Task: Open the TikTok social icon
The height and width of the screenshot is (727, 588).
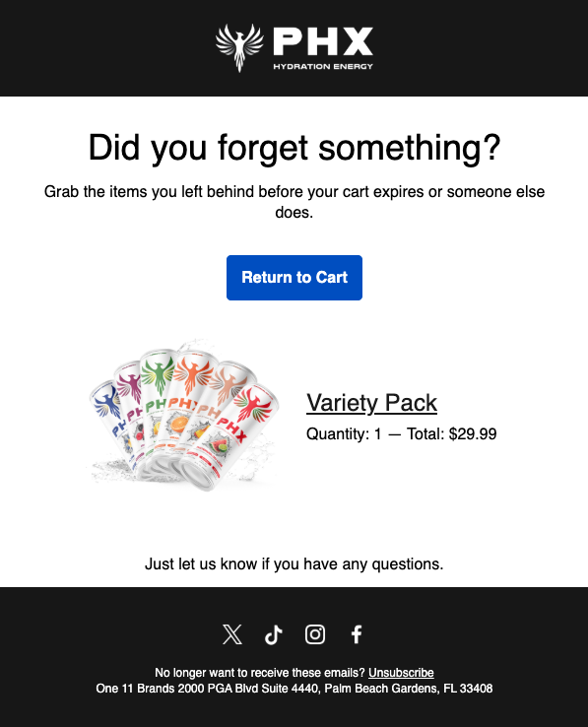Action: [x=274, y=634]
